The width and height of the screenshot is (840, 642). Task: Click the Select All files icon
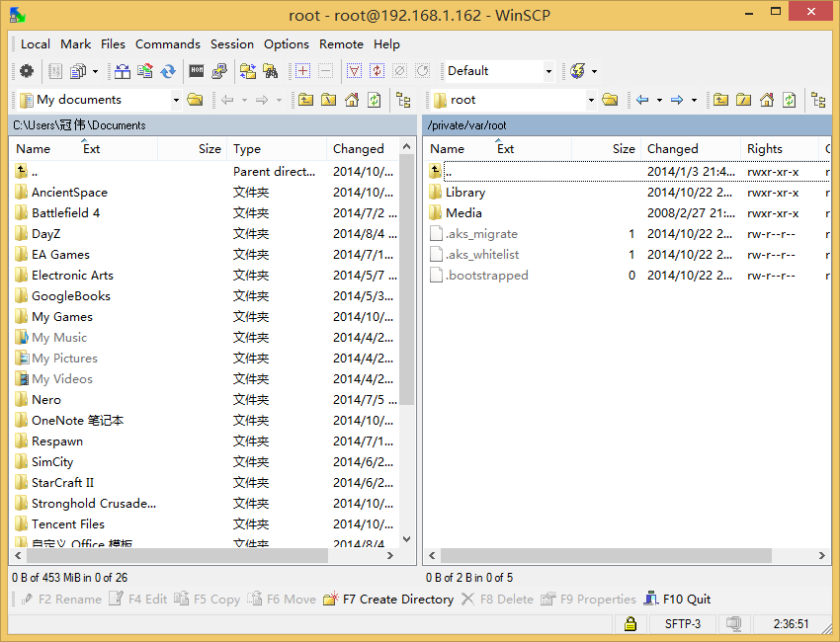(x=354, y=71)
